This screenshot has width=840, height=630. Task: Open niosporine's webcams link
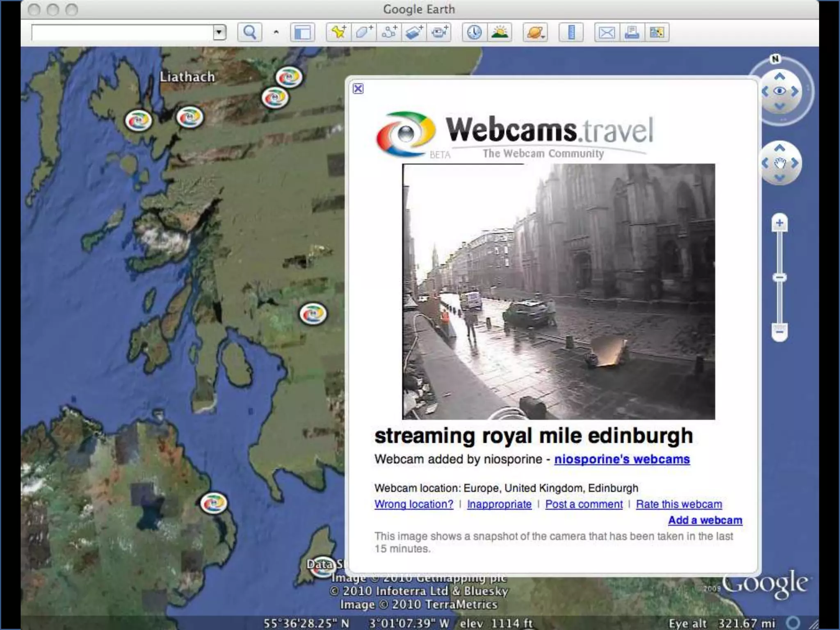(622, 459)
